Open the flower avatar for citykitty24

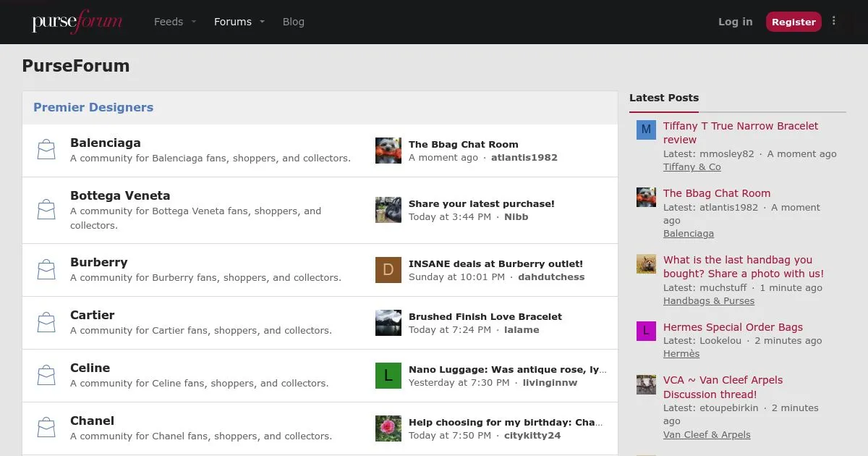pos(388,428)
